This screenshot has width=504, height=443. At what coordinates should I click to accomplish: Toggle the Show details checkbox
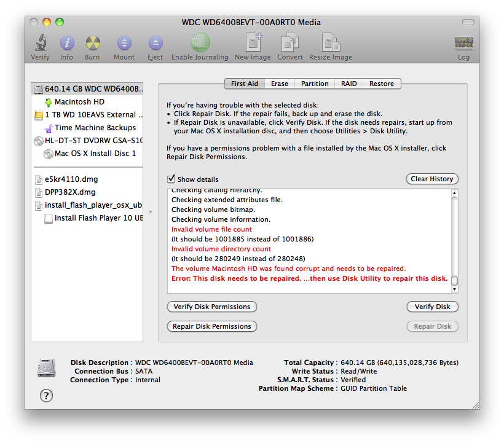[x=171, y=179]
